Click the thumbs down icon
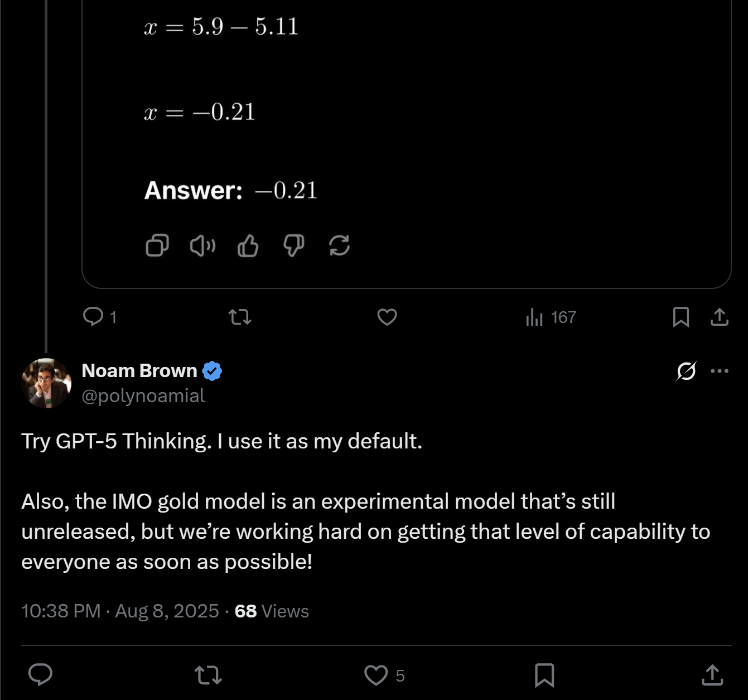Screen dimensions: 748x700 point(294,245)
